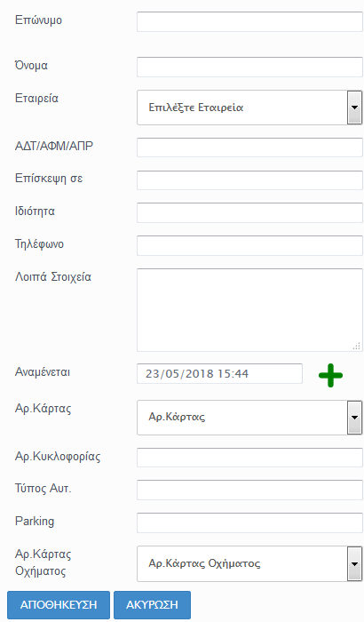Click into the Ιδιότητα field

(249, 213)
